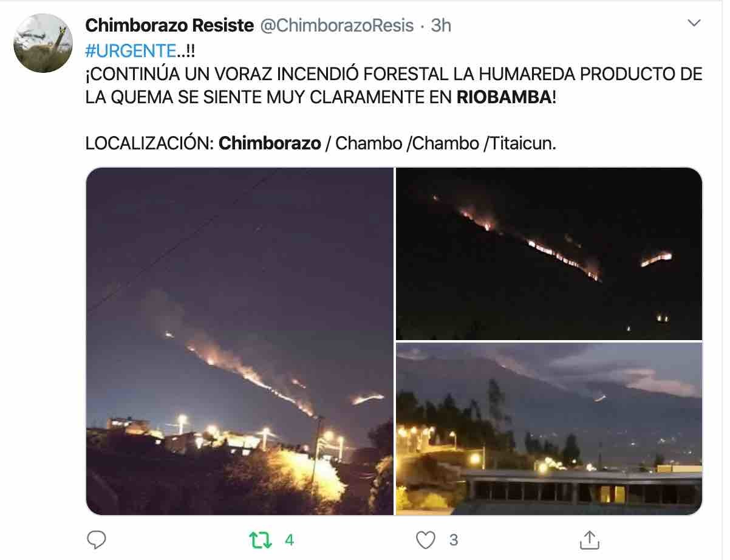Viewport: 730px width, 560px height.
Task: Select the LOCALIZACIÓN label text
Action: [149, 143]
